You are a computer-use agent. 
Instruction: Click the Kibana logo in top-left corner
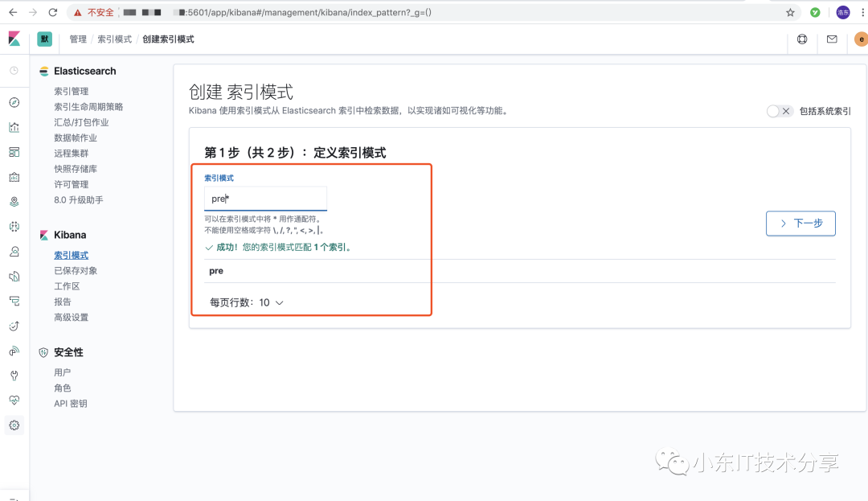tap(14, 39)
